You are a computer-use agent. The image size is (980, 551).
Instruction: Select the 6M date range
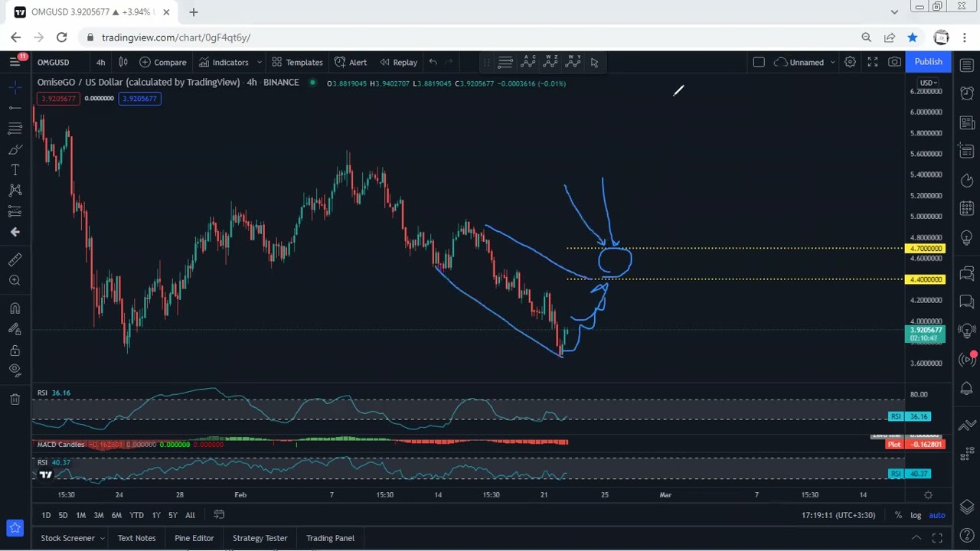(x=116, y=516)
